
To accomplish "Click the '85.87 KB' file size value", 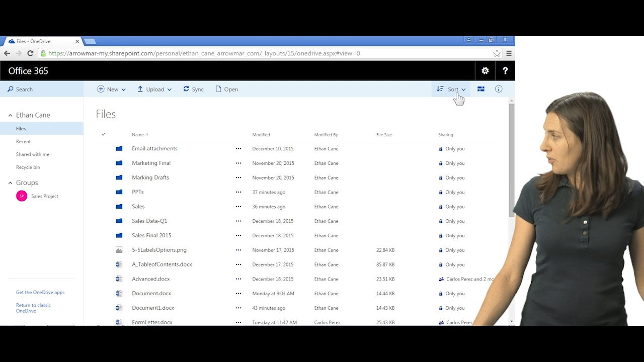I will [x=385, y=264].
